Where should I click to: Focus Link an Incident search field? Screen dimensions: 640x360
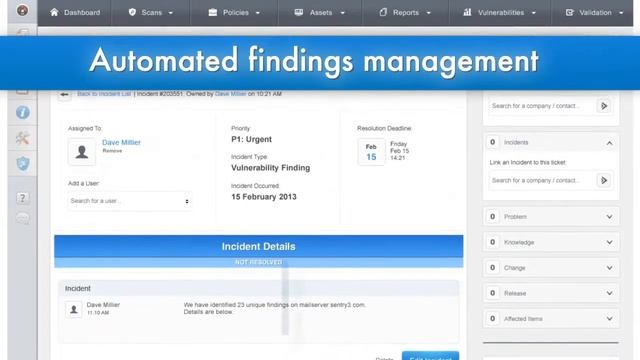tap(541, 180)
